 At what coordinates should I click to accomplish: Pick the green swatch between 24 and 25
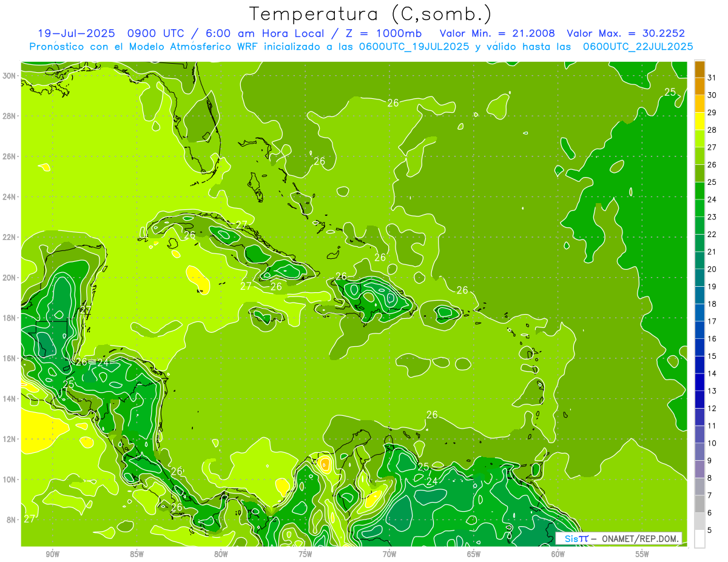coord(699,191)
